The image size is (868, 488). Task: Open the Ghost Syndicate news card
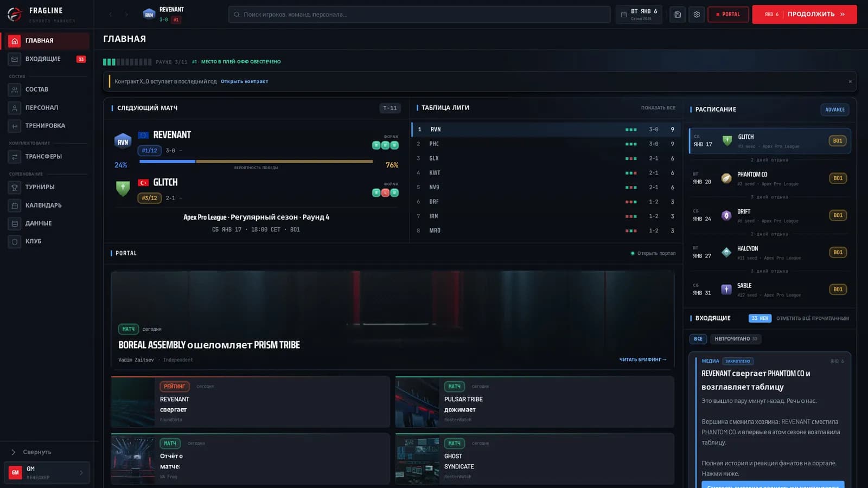click(535, 459)
